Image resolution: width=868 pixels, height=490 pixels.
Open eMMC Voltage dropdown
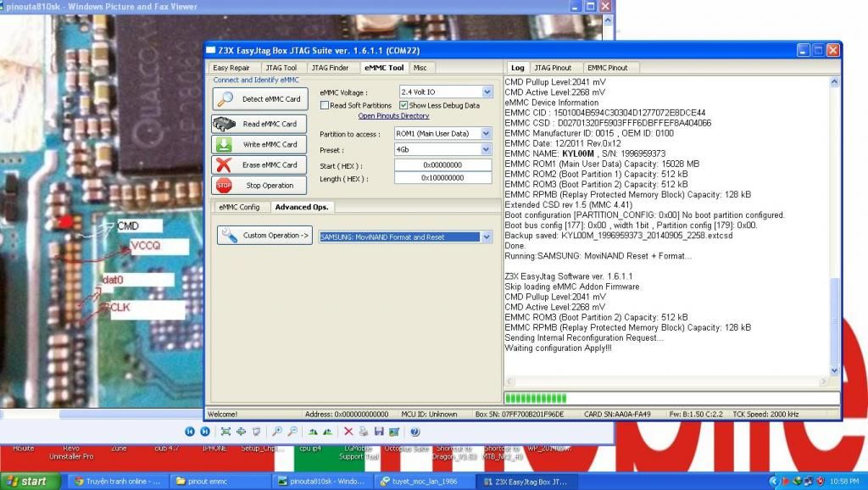(x=487, y=92)
